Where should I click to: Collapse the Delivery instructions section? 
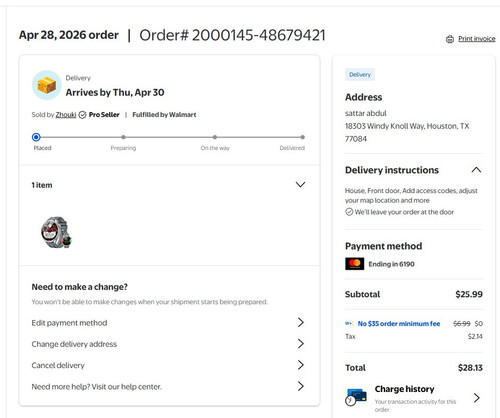click(476, 170)
